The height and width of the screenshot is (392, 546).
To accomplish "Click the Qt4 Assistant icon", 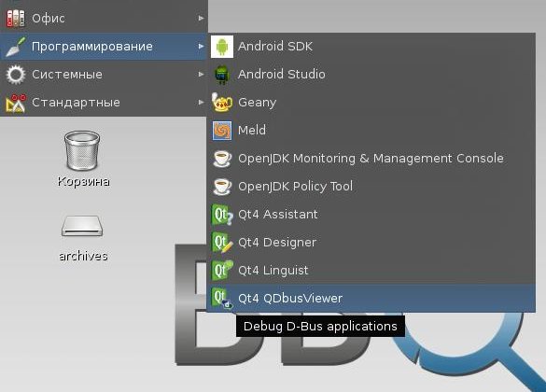I will [x=222, y=215].
